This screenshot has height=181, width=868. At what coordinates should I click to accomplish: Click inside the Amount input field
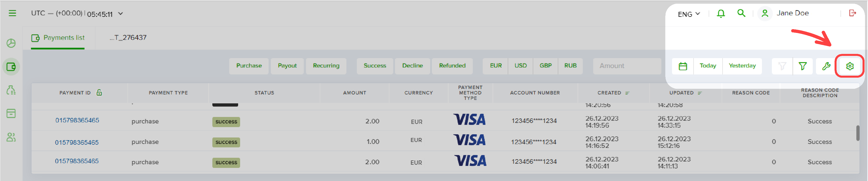pyautogui.click(x=627, y=66)
